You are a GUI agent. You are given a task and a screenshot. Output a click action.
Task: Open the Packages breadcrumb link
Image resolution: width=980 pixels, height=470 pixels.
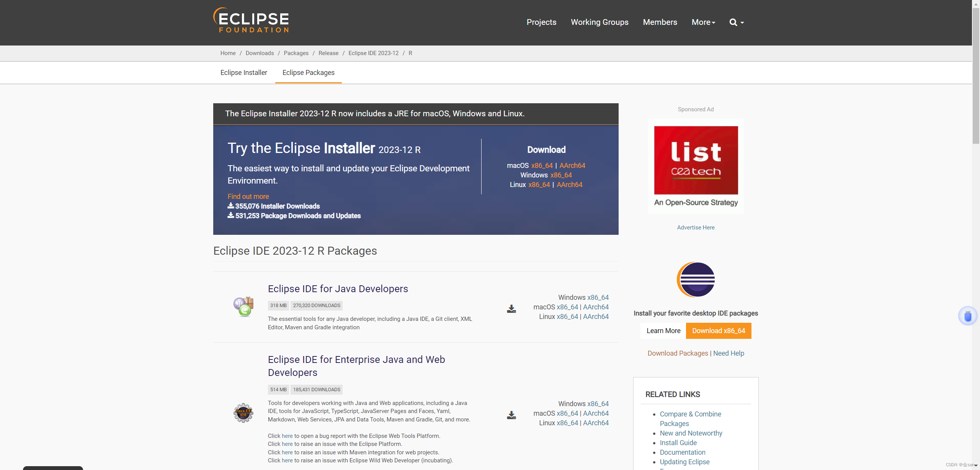click(296, 53)
